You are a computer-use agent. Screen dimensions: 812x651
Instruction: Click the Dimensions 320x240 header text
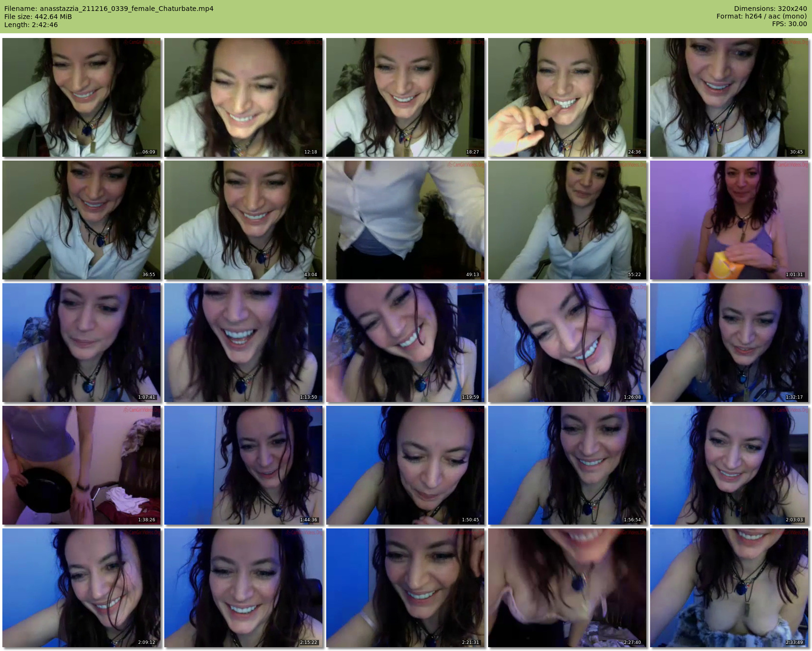(x=770, y=9)
